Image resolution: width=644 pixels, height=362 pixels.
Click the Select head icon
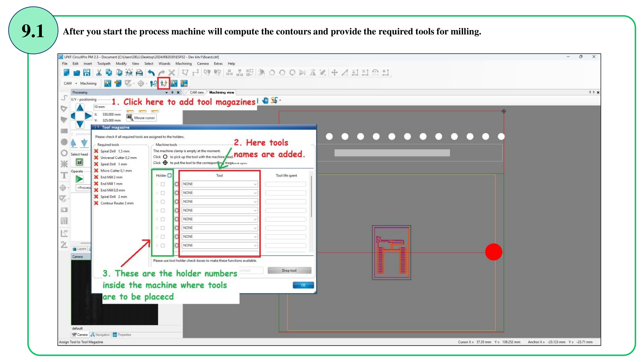coord(79,162)
